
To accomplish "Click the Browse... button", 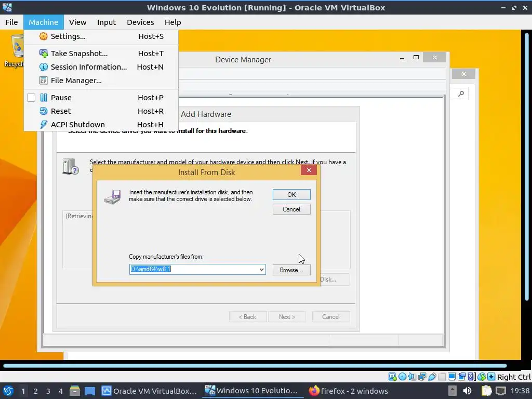I will [291, 270].
